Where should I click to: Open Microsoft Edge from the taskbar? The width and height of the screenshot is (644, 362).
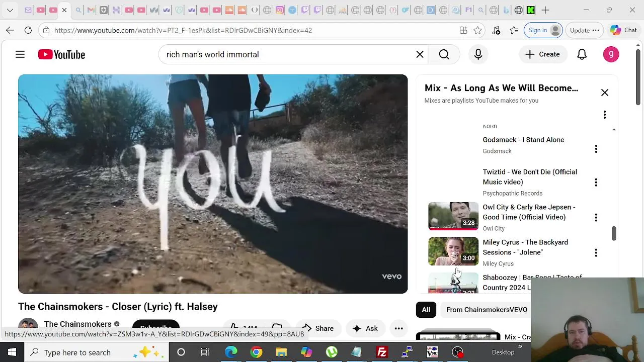tap(231, 352)
